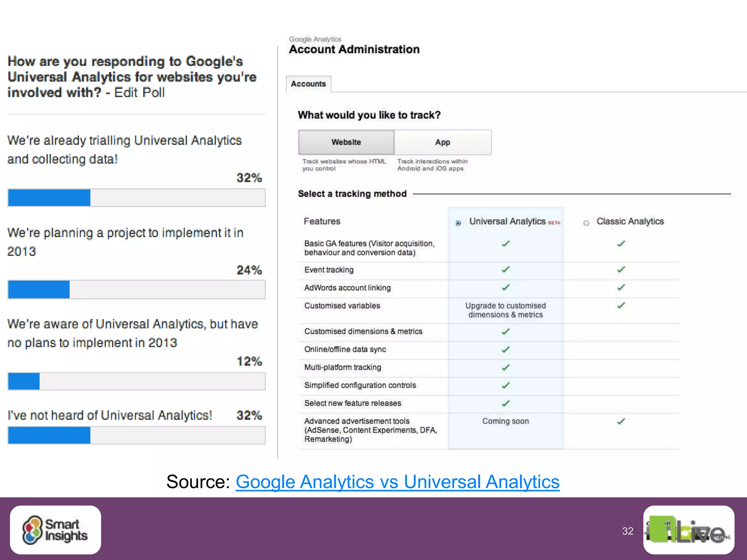Click Classic Analytics checkmark for Basic GA features
Screen dimensions: 747x560
pyautogui.click(x=621, y=244)
